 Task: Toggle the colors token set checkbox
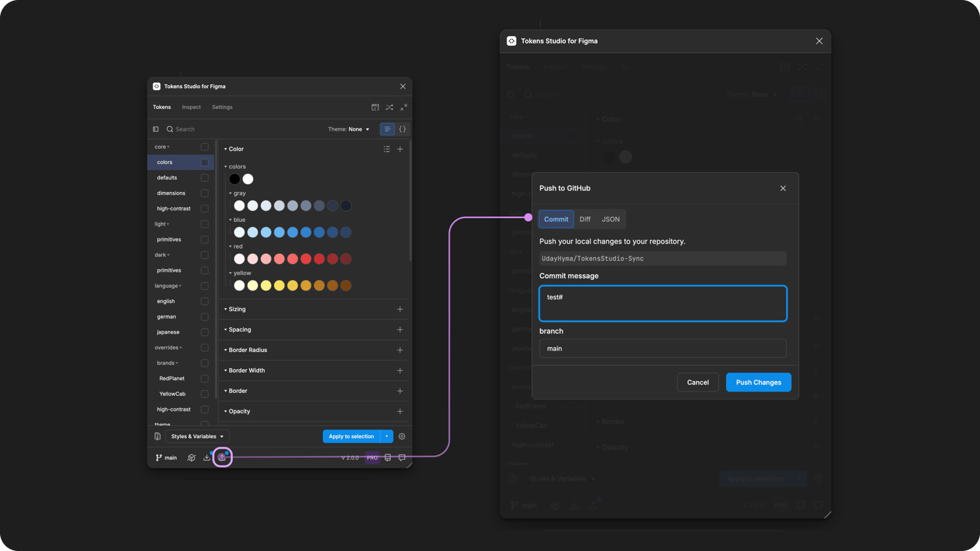(x=204, y=163)
